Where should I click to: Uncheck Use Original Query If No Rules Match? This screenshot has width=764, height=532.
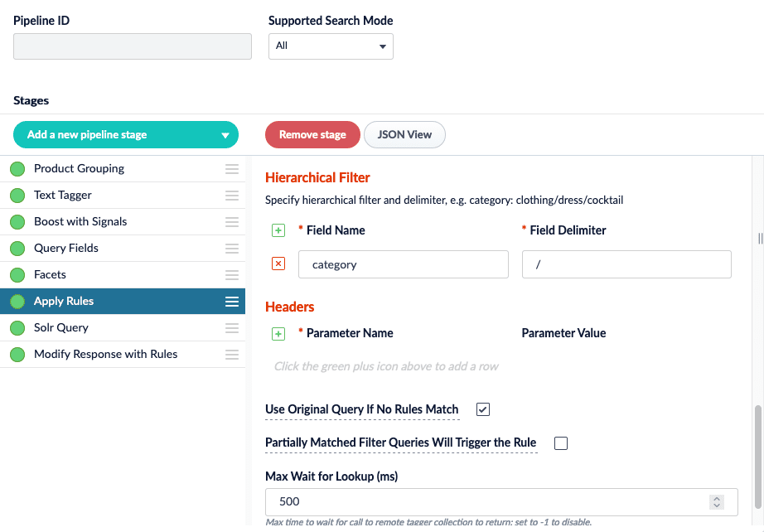(483, 409)
